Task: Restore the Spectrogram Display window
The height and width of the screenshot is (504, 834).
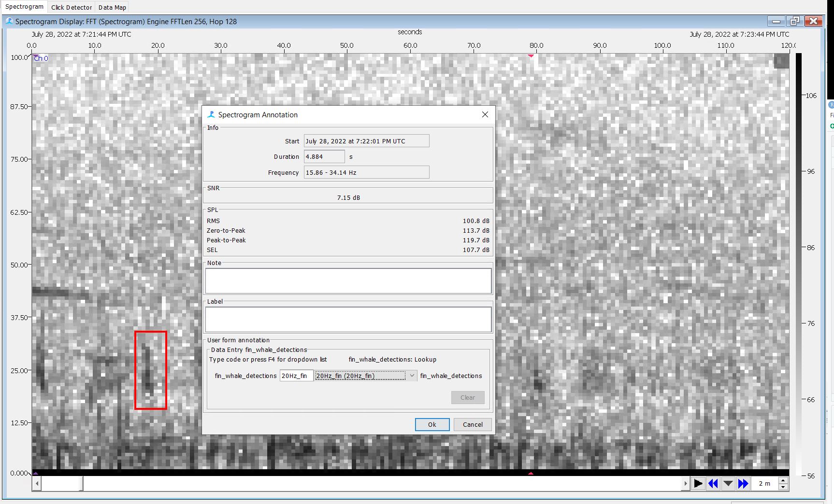Action: (794, 21)
